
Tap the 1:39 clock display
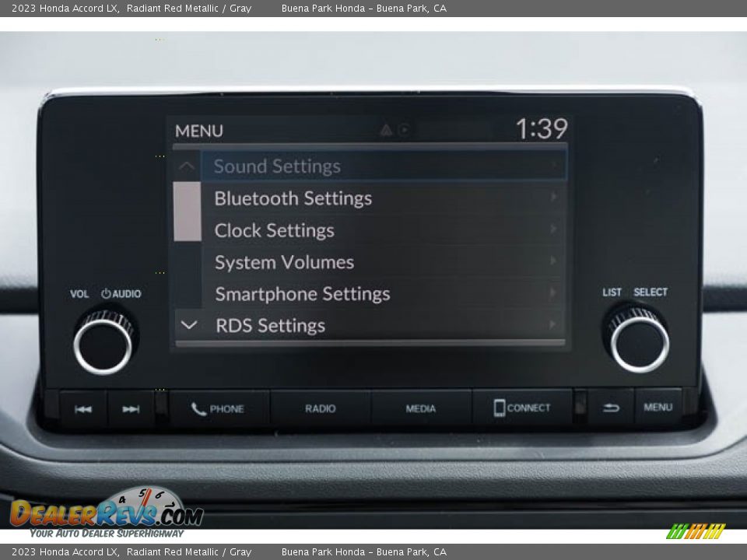pos(542,128)
